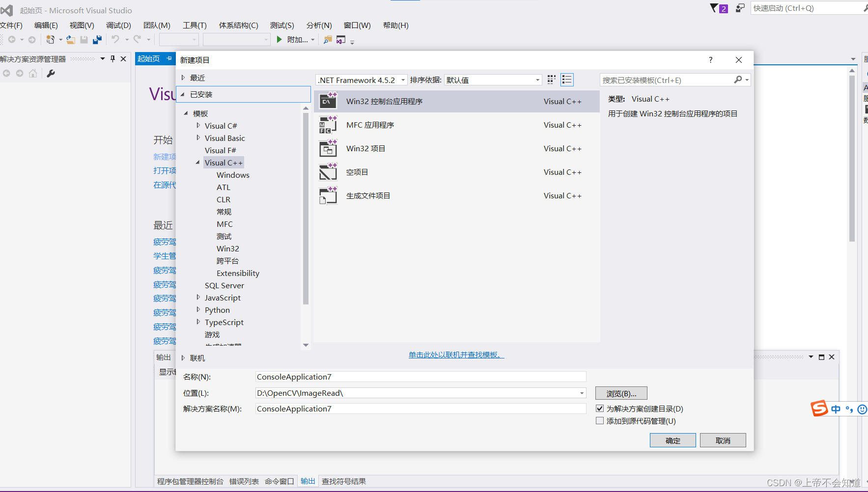Open the 文件(F) menu
This screenshot has height=492, width=868.
11,25
